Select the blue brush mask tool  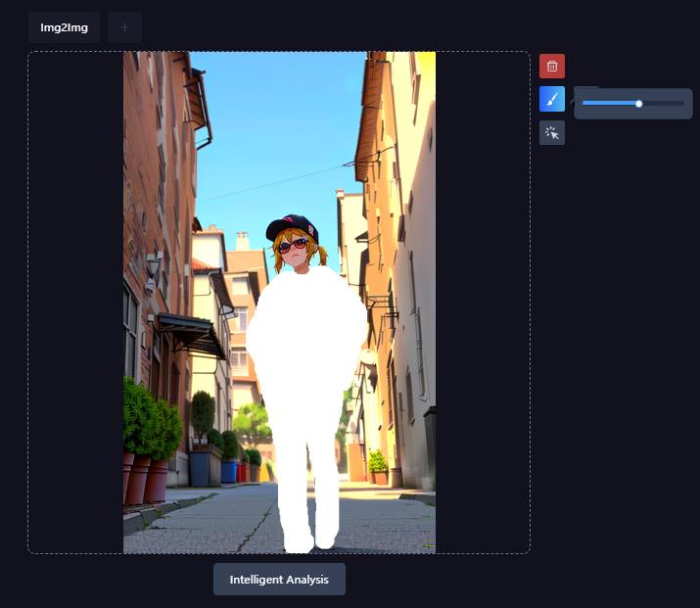[x=552, y=99]
